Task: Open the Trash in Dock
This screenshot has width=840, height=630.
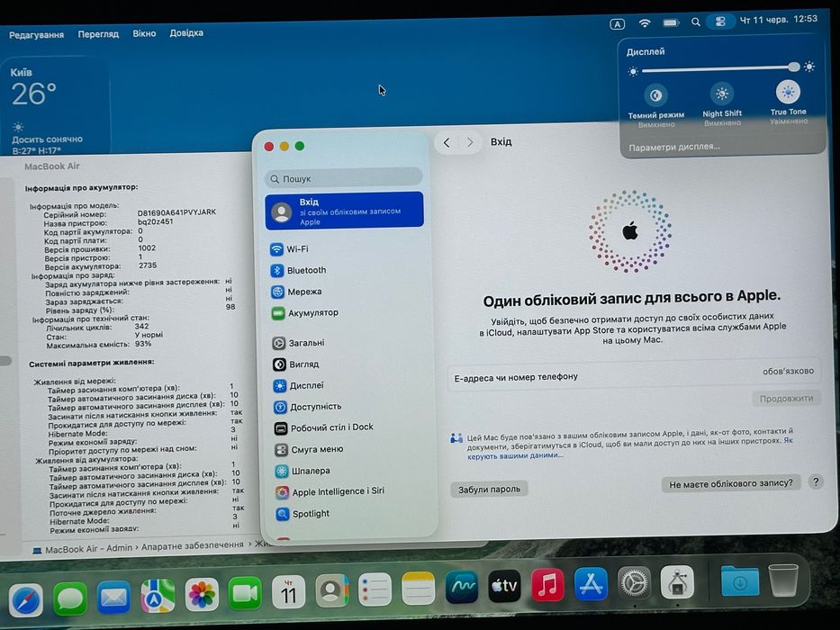Action: [x=783, y=580]
